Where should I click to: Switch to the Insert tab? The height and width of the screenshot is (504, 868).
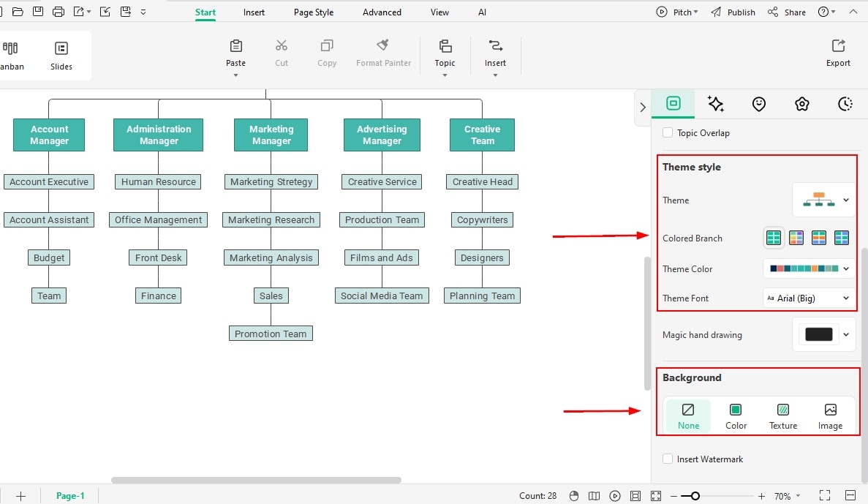tap(254, 12)
